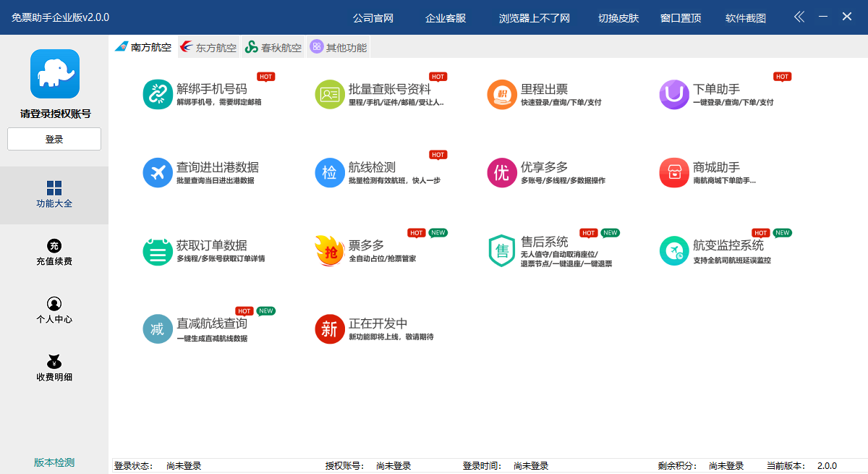Open 充值续费 recharge in the sidebar
The width and height of the screenshot is (868, 474).
[x=54, y=253]
